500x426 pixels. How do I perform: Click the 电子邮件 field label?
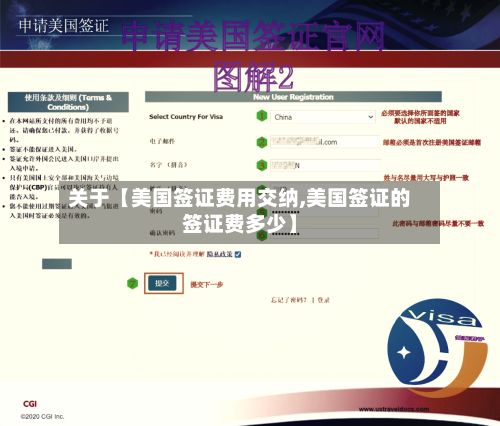click(x=162, y=141)
